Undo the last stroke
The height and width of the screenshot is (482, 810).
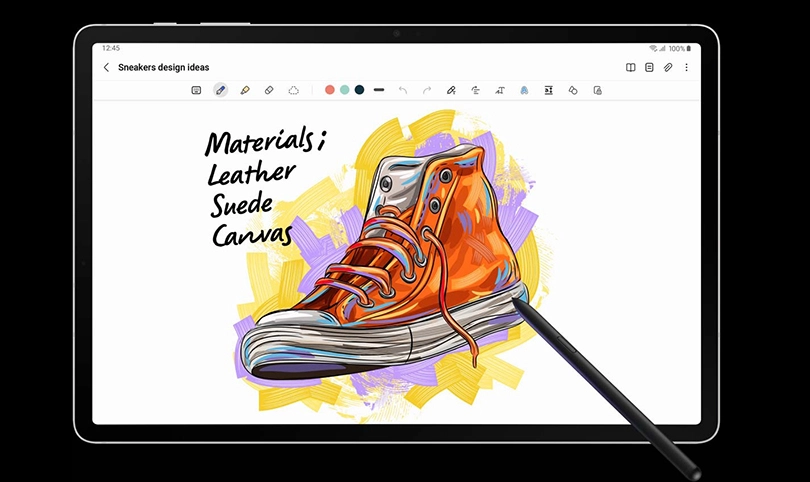tap(403, 90)
